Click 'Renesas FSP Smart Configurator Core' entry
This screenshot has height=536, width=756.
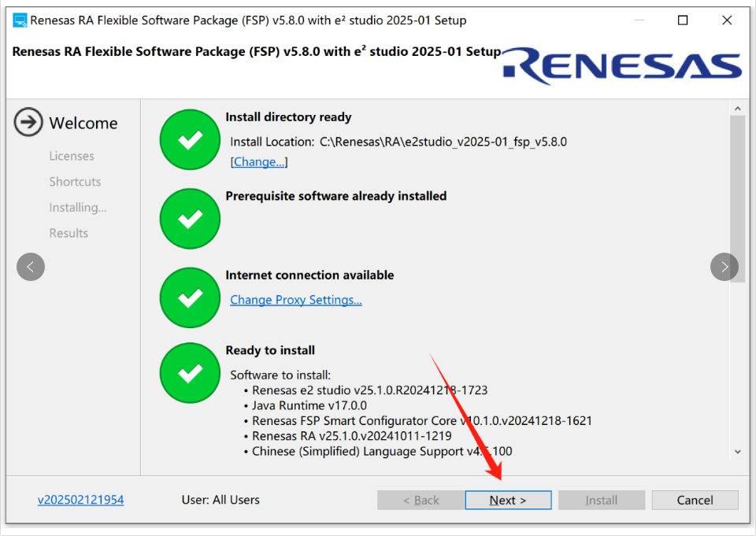pos(422,421)
